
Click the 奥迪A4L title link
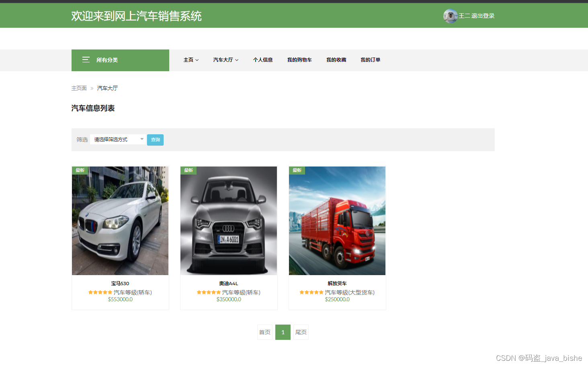(229, 284)
